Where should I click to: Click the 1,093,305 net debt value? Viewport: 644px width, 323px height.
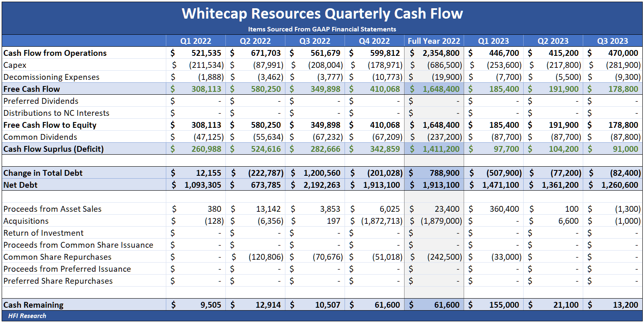[x=203, y=185]
